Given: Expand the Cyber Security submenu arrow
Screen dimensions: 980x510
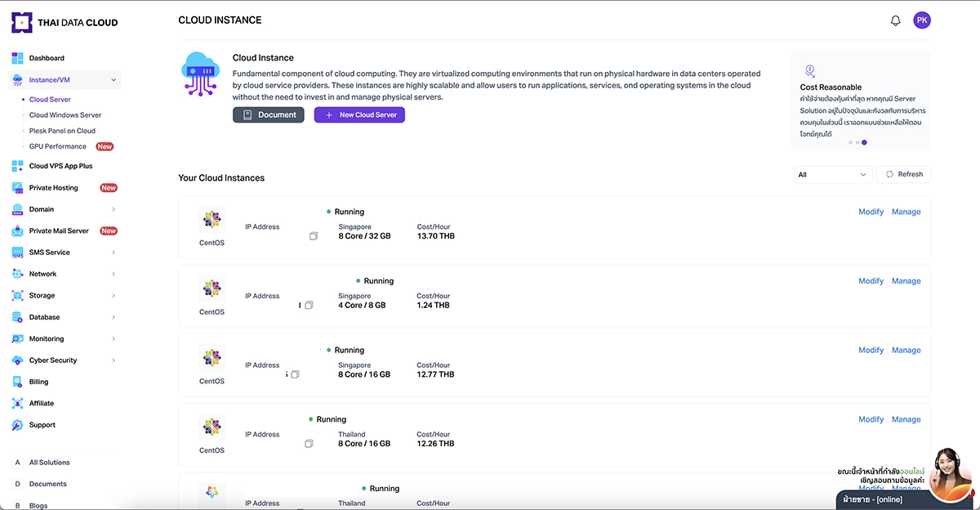Looking at the screenshot, I should click(x=114, y=360).
